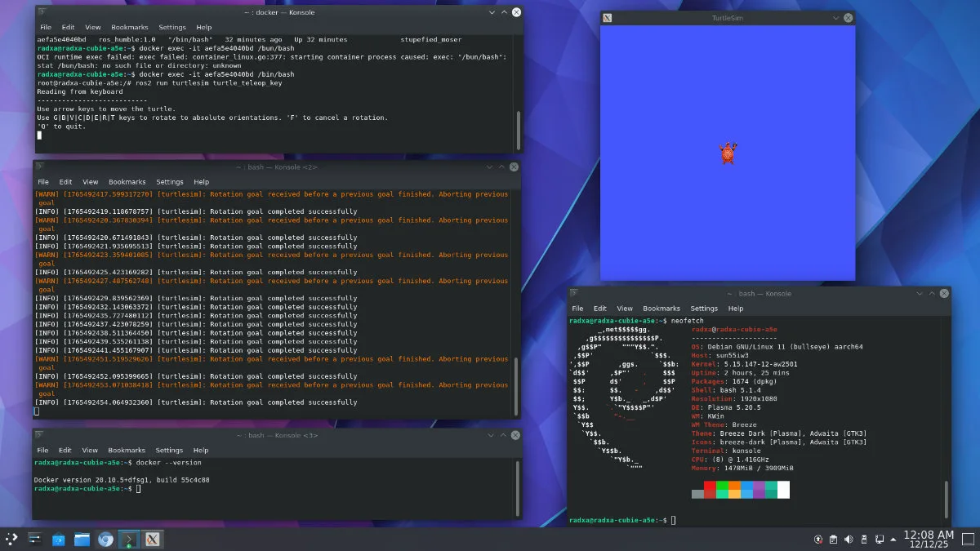The image size is (980, 551).
Task: Click the red color block in neofetch output
Action: coord(710,490)
